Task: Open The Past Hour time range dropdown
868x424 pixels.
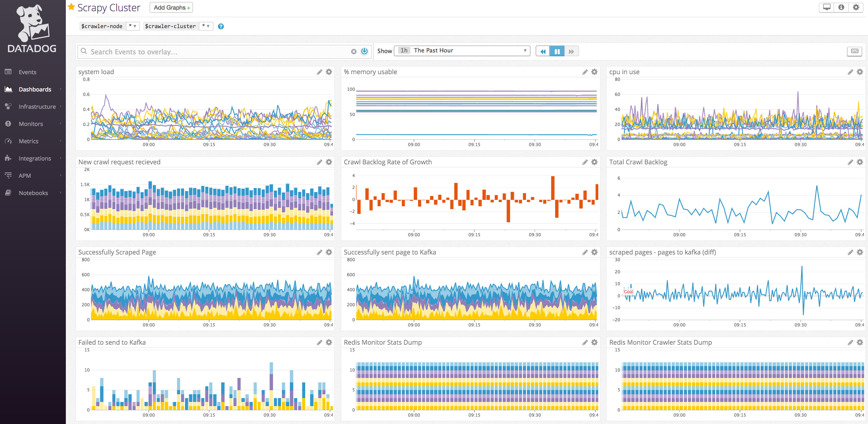Action: point(461,51)
